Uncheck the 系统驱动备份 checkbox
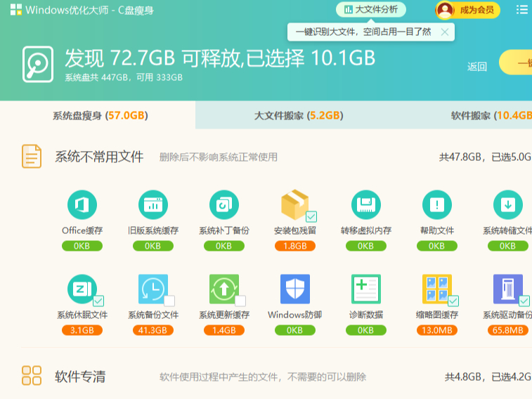This screenshot has height=399, width=532. (524, 301)
